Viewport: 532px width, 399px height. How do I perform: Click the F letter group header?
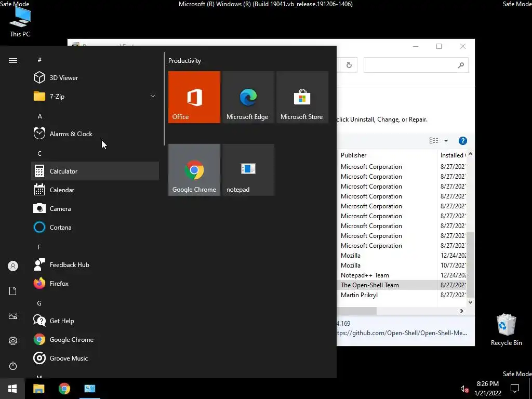39,247
